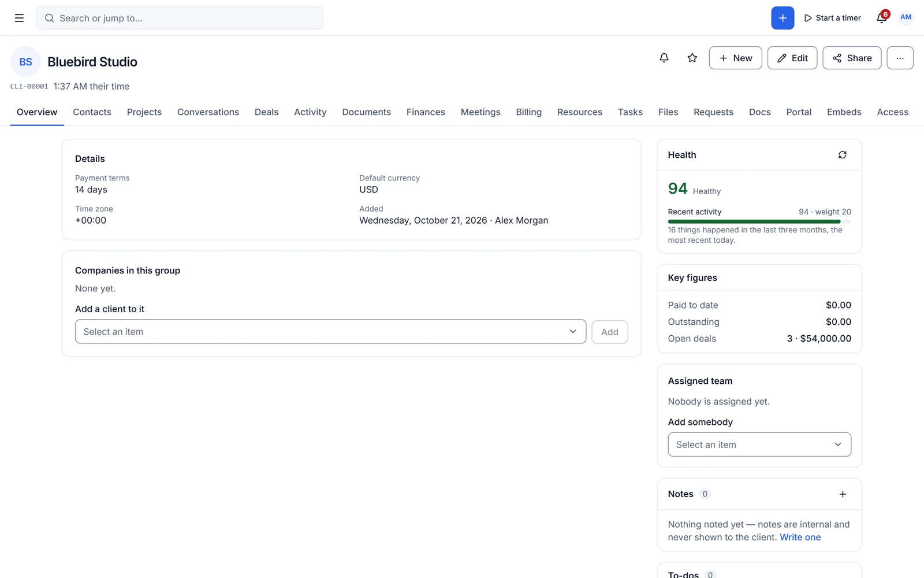Start a timer
Screen dimensions: 924x578
coord(832,18)
